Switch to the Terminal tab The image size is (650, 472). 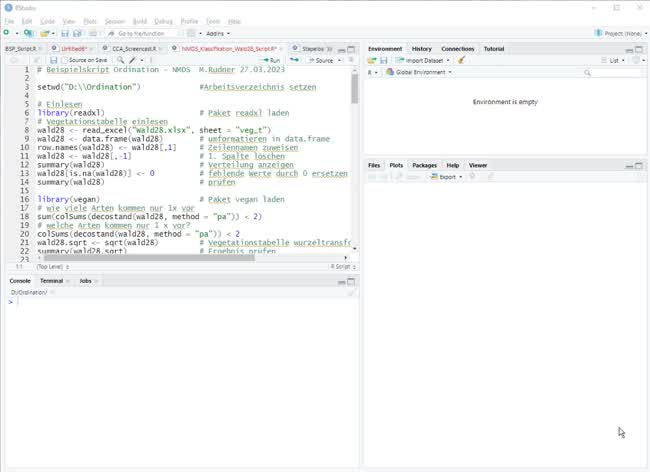(x=51, y=281)
